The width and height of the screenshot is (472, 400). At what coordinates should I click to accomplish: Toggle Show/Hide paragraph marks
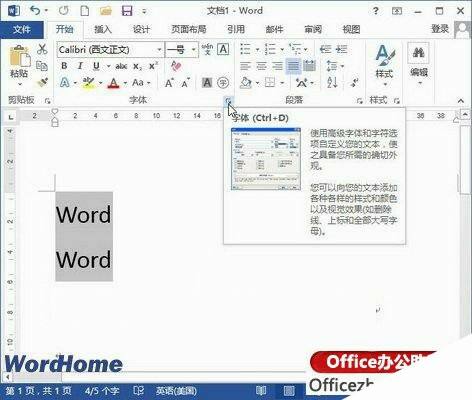click(x=354, y=82)
